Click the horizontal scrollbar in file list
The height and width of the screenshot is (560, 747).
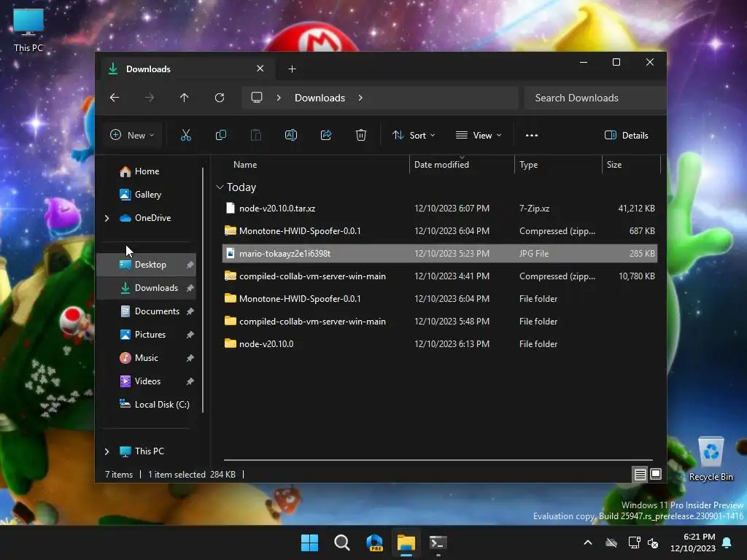click(438, 460)
